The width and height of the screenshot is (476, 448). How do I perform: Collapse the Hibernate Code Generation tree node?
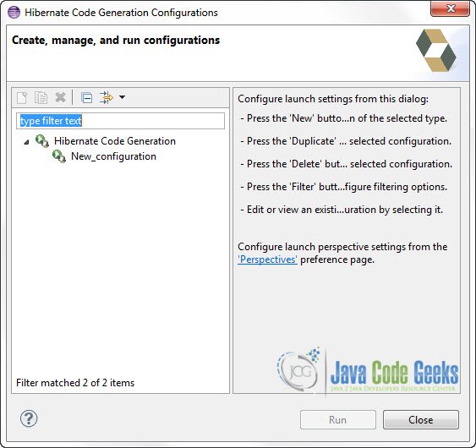click(x=27, y=141)
